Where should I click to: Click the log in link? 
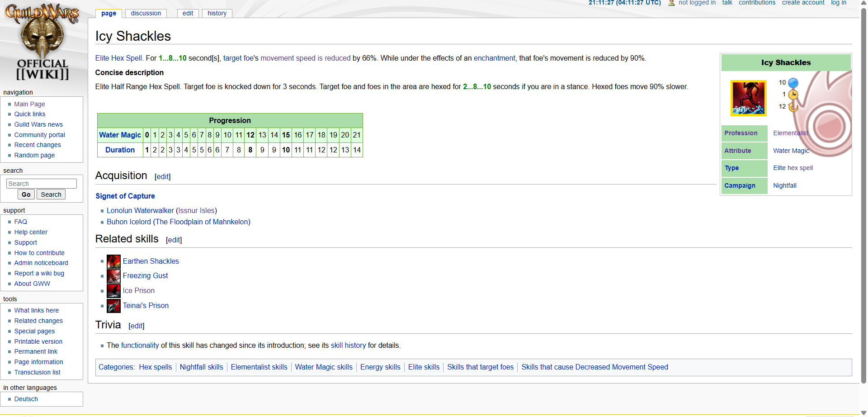[x=839, y=3]
